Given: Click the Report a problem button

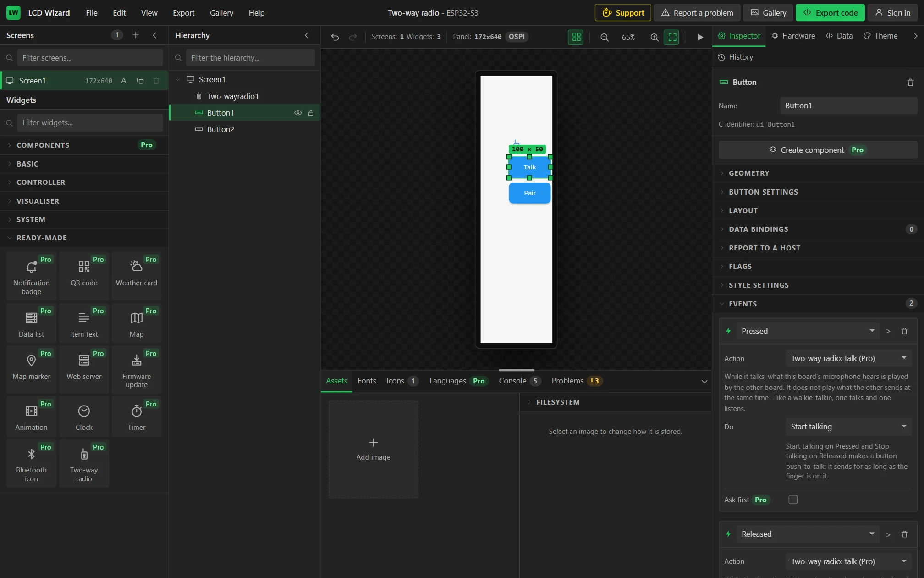Looking at the screenshot, I should pos(697,13).
